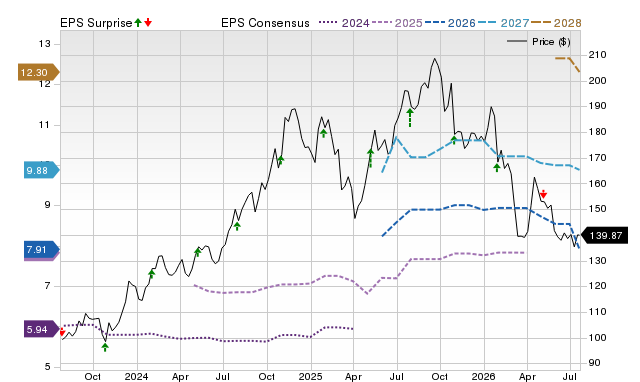Image resolution: width=640 pixels, height=382 pixels.
Task: Click the 9 label on left axis
Action: pyautogui.click(x=47, y=205)
